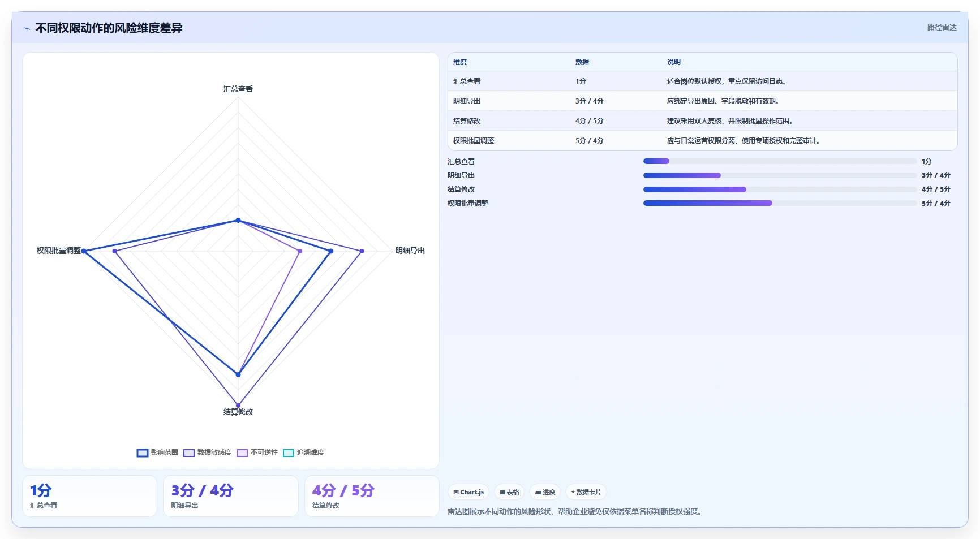Screen dimensions: 980x539
Task: Toggle the 数据敏感度 legend series
Action: (207, 452)
